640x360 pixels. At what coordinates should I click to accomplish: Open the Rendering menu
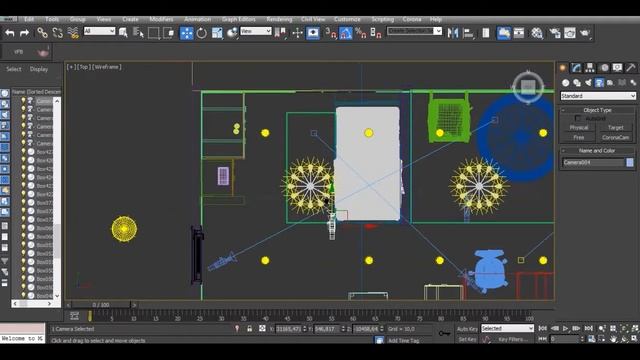tap(279, 19)
